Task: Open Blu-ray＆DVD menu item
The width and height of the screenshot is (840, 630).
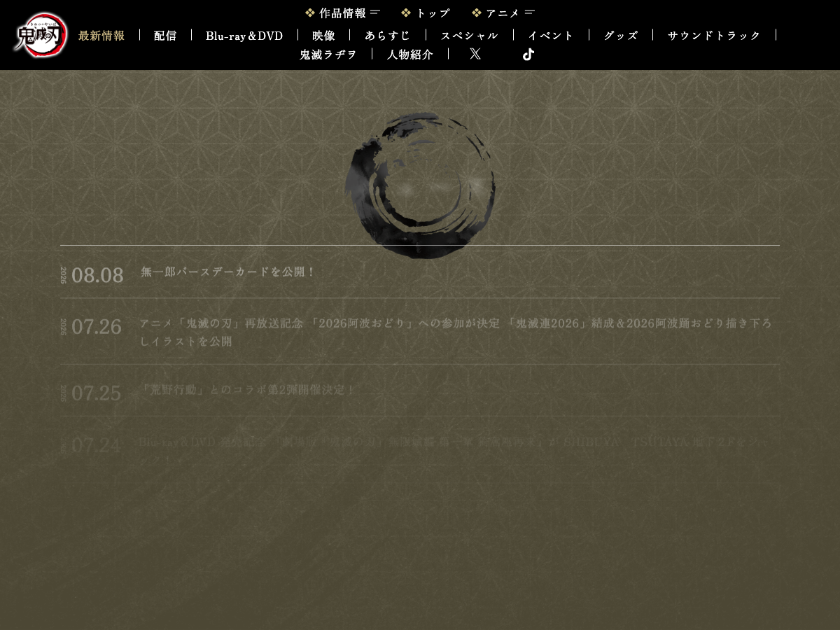Action: pyautogui.click(x=244, y=35)
